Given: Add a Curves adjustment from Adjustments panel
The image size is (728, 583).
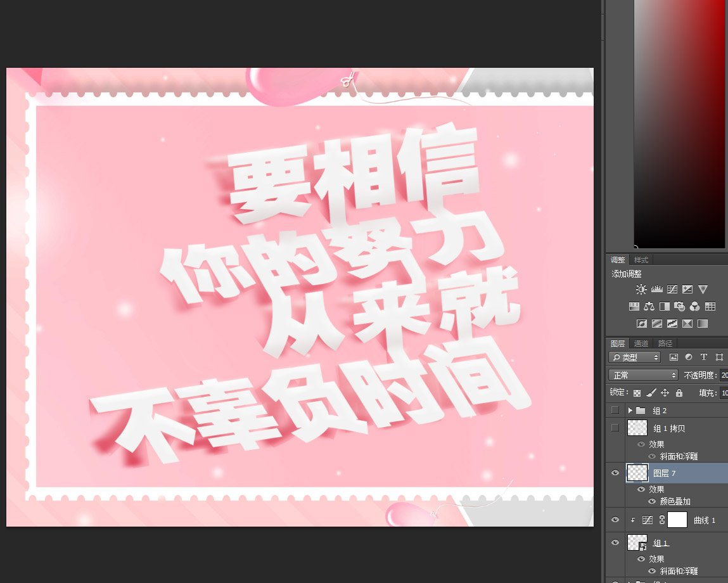Looking at the screenshot, I should pyautogui.click(x=672, y=290).
